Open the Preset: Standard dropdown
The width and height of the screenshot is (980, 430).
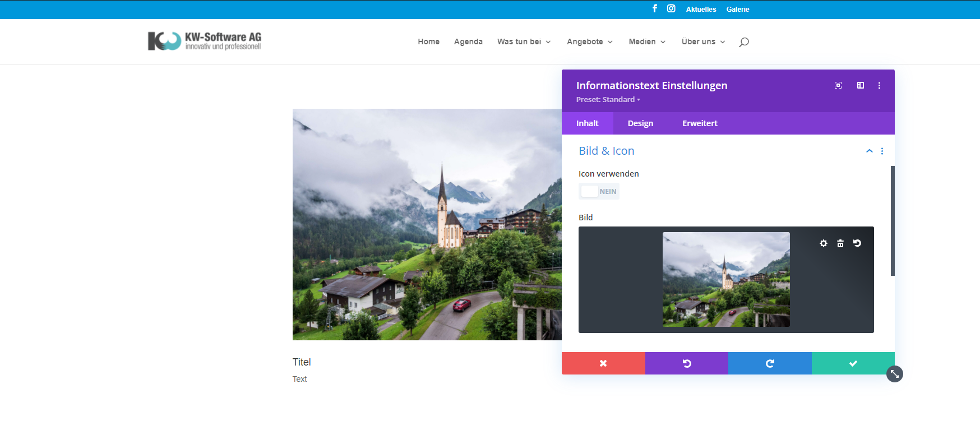(608, 100)
